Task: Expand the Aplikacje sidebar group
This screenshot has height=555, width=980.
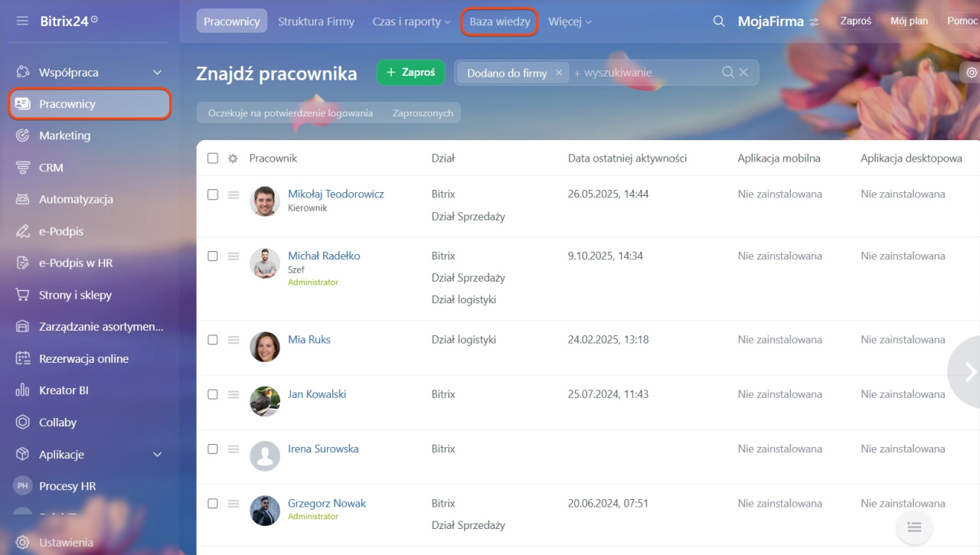Action: pyautogui.click(x=157, y=455)
